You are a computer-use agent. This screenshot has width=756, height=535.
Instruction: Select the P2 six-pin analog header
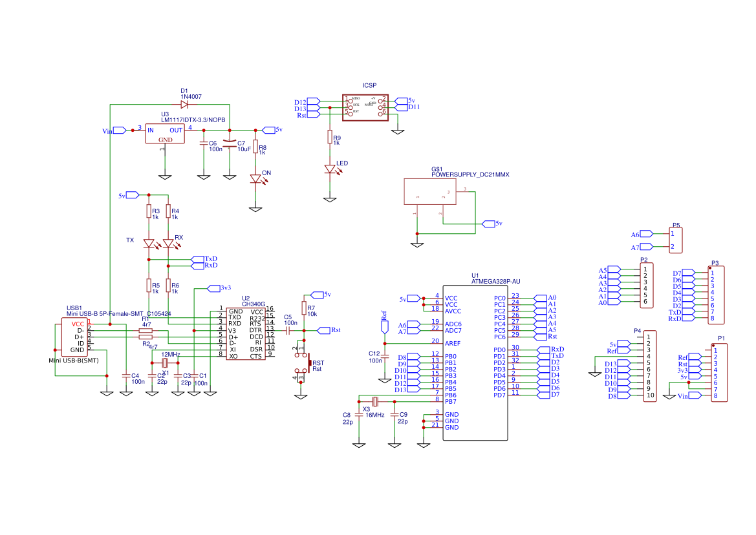(x=647, y=285)
